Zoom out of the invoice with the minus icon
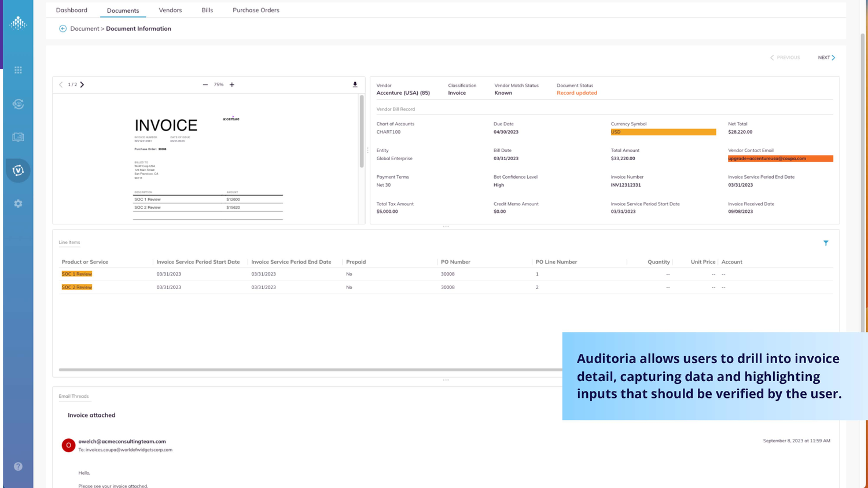This screenshot has height=488, width=868. (205, 84)
